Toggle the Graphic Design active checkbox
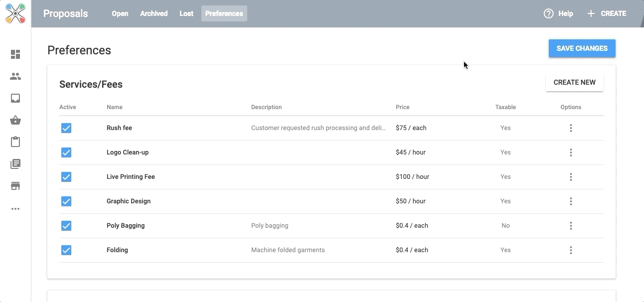This screenshot has width=644, height=302. (66, 201)
